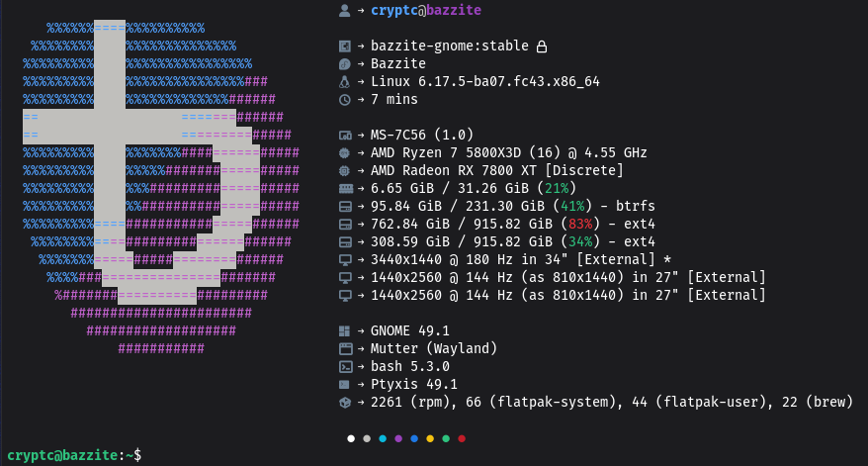Click the red 83% disk usage value
The height and width of the screenshot is (466, 868).
(580, 224)
